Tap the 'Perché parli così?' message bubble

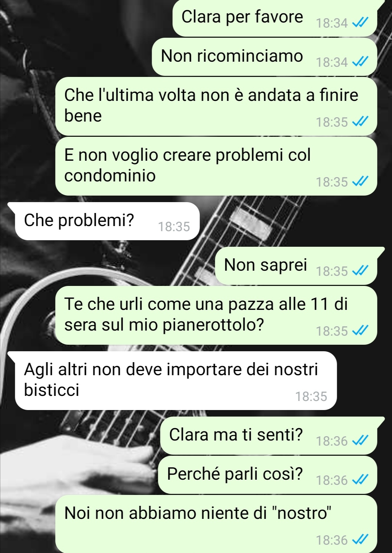tap(268, 475)
